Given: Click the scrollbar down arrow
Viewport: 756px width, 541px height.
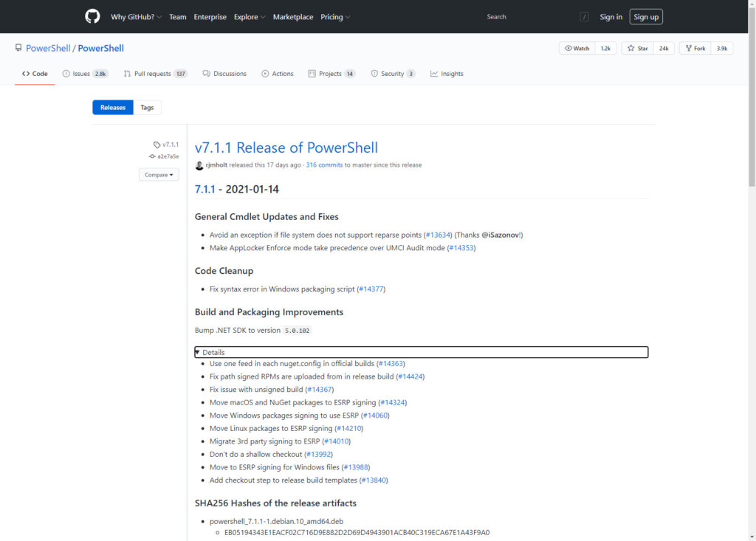Looking at the screenshot, I should [752, 537].
